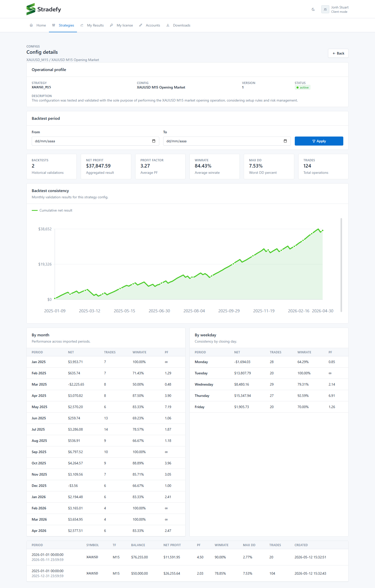Click the My Results chart icon
The height and width of the screenshot is (588, 375).
point(82,25)
